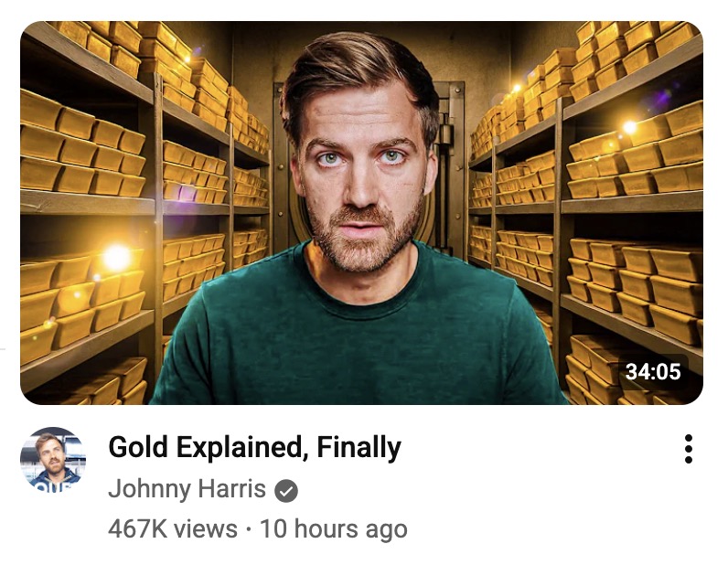Click the 34:05 duration badge
Image resolution: width=728 pixels, height=565 pixels.
[653, 371]
